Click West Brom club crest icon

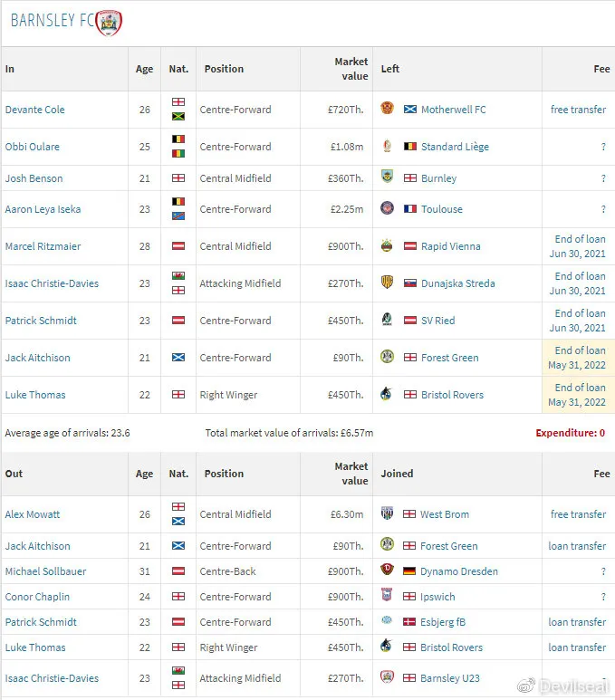[x=388, y=513]
